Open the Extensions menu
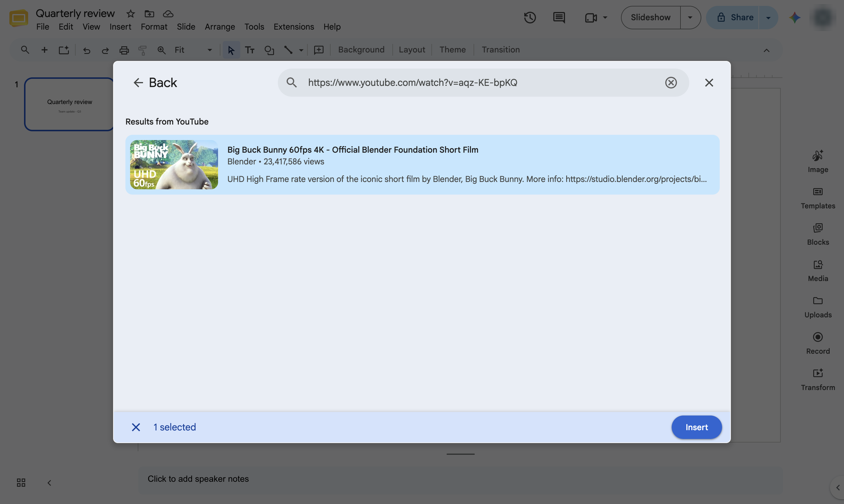This screenshot has width=844, height=504. click(x=294, y=26)
